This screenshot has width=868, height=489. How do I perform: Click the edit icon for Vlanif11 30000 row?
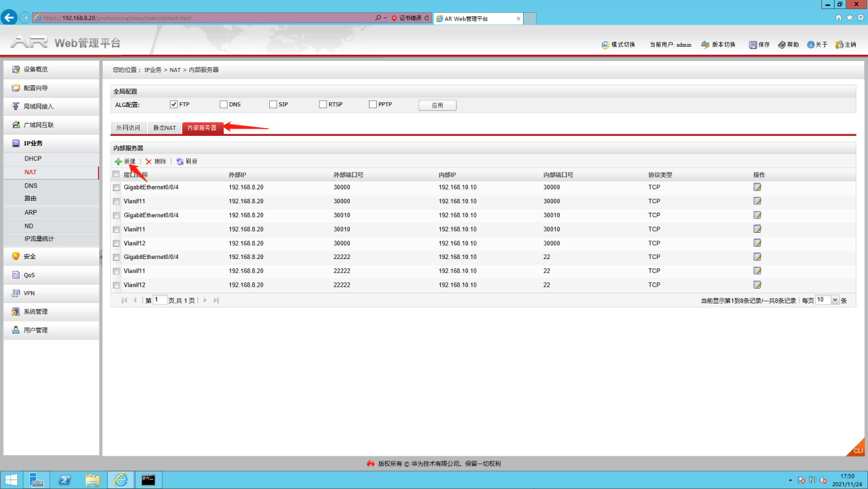click(757, 201)
